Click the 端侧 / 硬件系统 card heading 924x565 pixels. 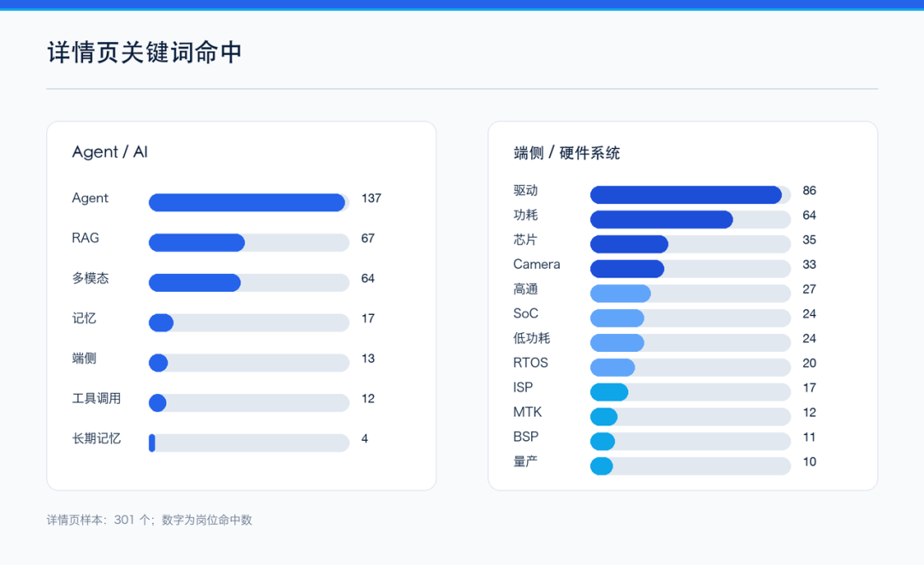566,153
